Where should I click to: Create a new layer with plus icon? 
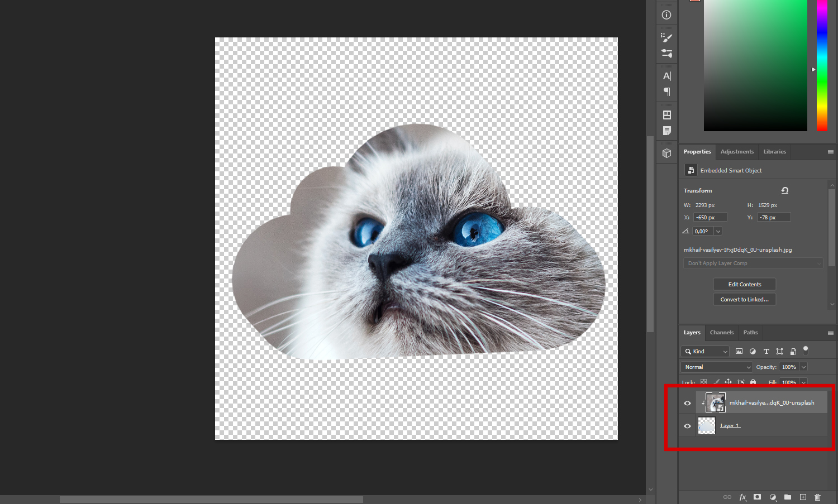click(x=803, y=497)
